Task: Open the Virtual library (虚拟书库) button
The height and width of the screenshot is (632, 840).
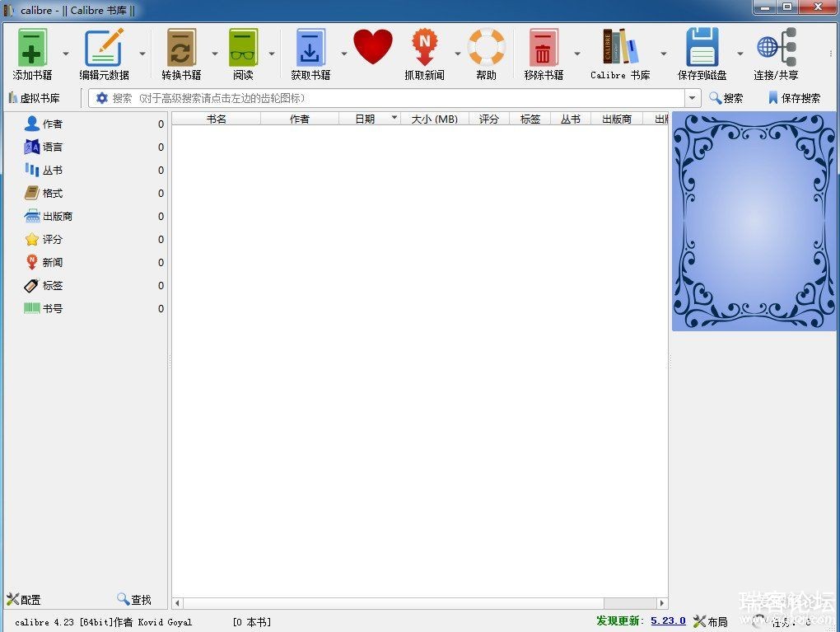Action: pos(34,98)
